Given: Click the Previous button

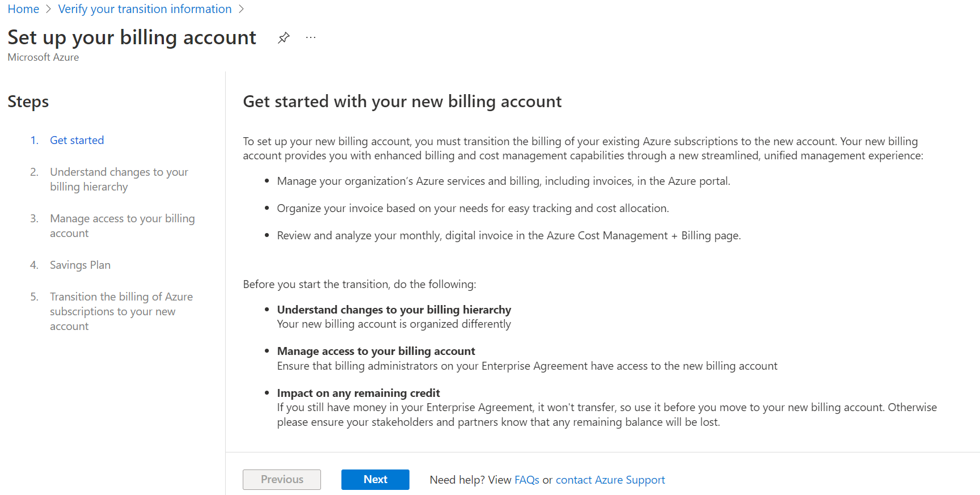Looking at the screenshot, I should click(x=282, y=480).
